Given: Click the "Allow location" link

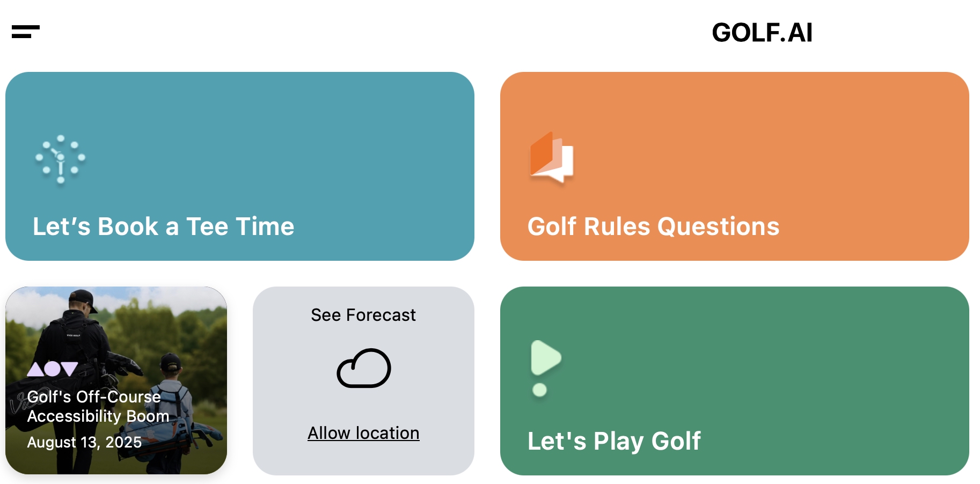Looking at the screenshot, I should [x=363, y=433].
